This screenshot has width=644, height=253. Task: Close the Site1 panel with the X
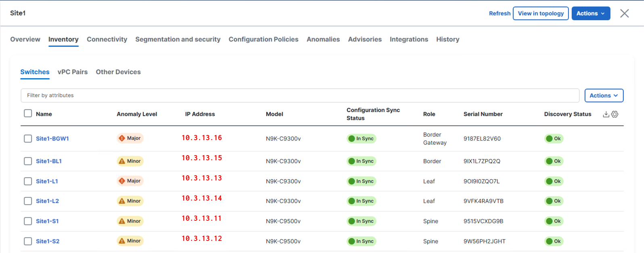pyautogui.click(x=624, y=13)
